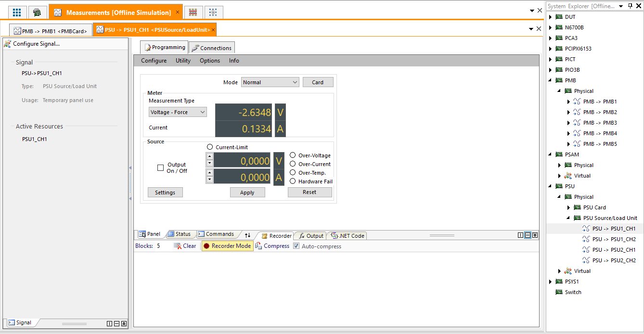
Task: Select PSU -> PSU2_CH1 in System Explorer
Action: (x=614, y=250)
